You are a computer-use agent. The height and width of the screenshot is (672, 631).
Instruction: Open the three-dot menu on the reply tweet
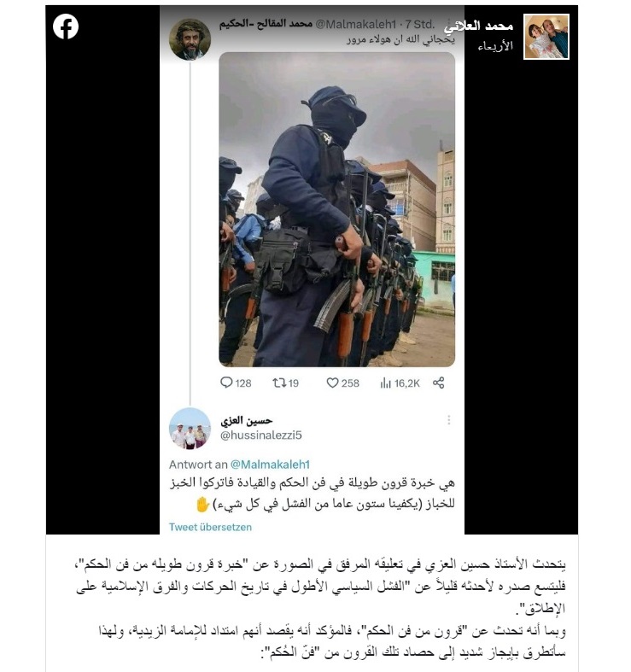tap(449, 420)
